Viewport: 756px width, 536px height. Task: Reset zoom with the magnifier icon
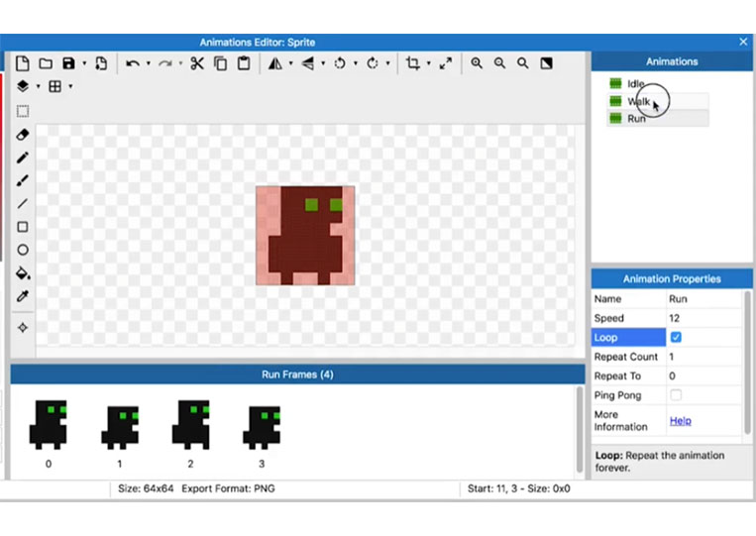[522, 63]
